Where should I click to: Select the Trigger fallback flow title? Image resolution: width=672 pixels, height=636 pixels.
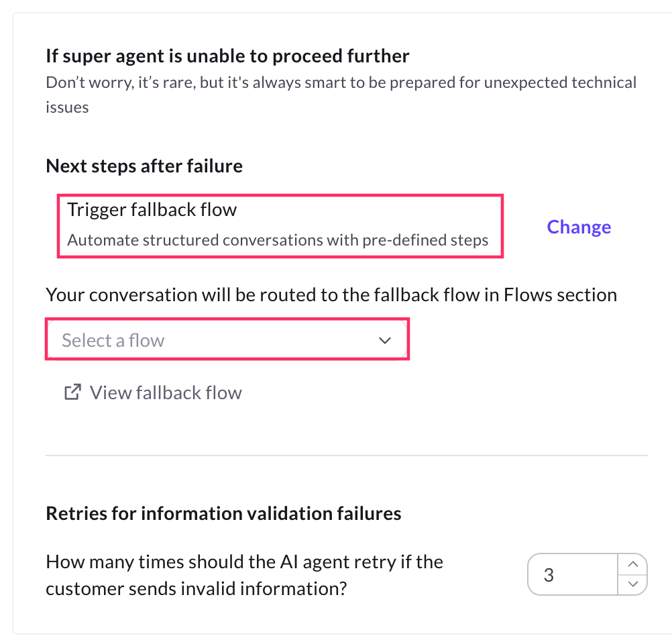(x=152, y=210)
